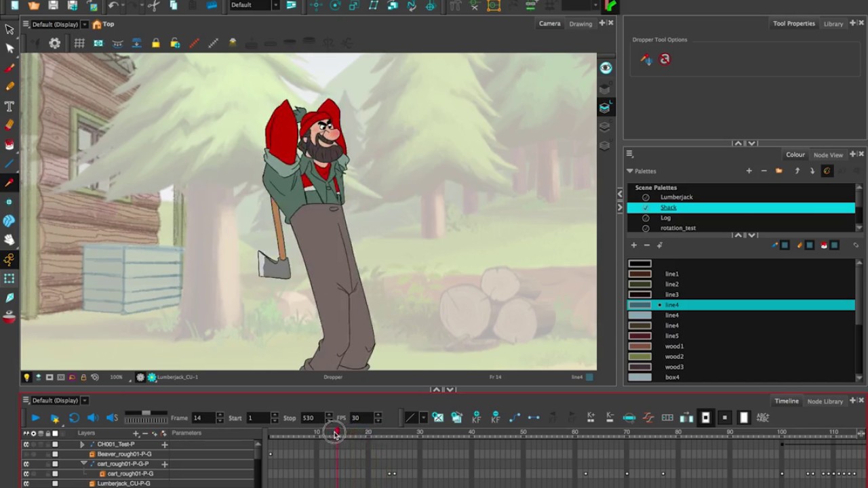Click the Add Keyframe KF plus icon
The width and height of the screenshot is (868, 488).
[x=476, y=418]
